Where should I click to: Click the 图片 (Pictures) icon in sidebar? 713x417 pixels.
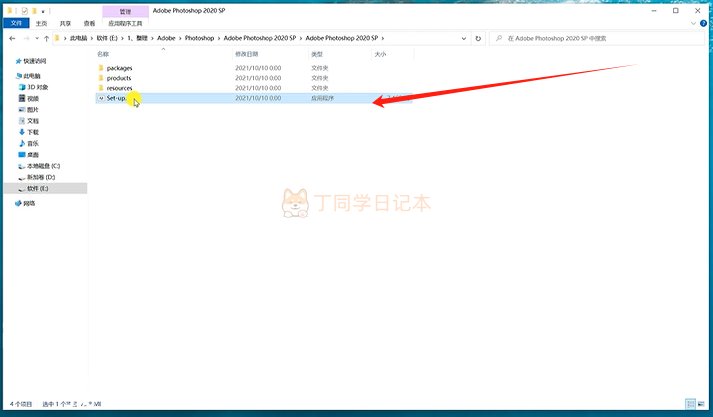(22, 110)
